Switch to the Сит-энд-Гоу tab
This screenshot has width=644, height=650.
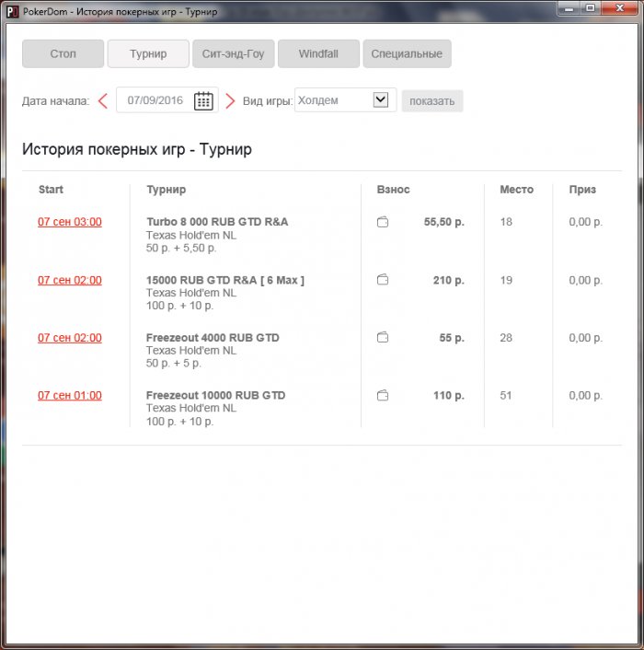pyautogui.click(x=233, y=53)
